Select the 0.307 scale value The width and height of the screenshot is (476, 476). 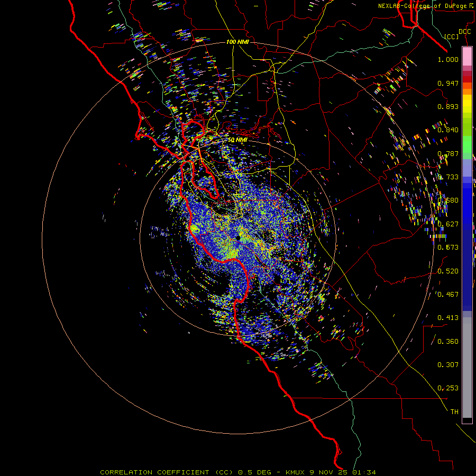coord(448,365)
